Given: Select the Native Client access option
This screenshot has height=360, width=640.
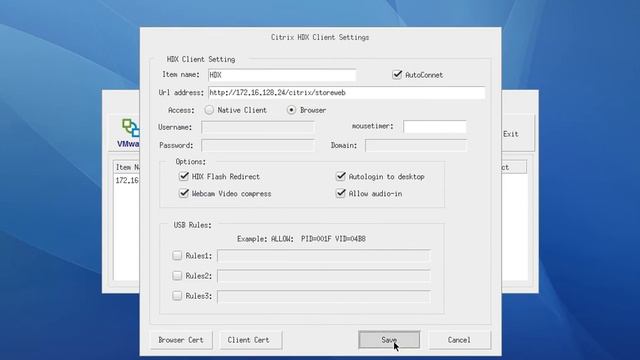Looking at the screenshot, I should click(x=209, y=110).
